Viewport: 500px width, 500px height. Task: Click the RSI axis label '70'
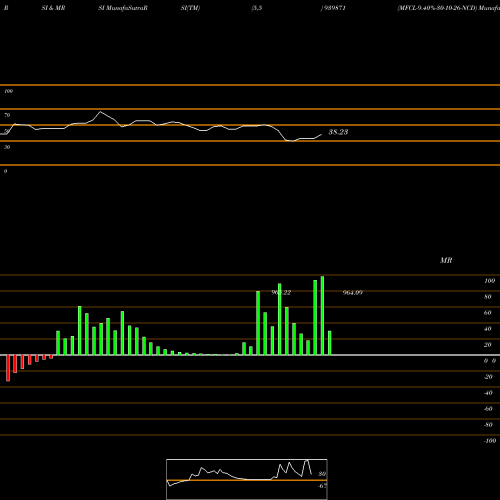[x=7, y=115]
